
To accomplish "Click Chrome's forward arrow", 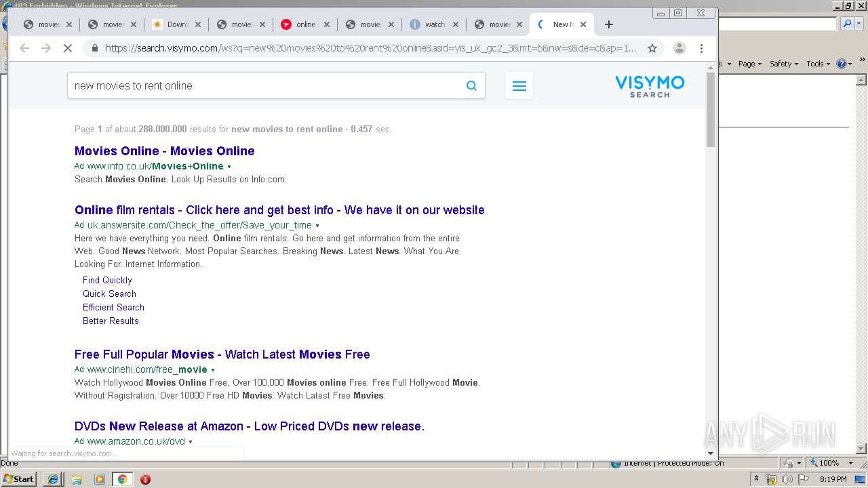I will click(x=46, y=48).
